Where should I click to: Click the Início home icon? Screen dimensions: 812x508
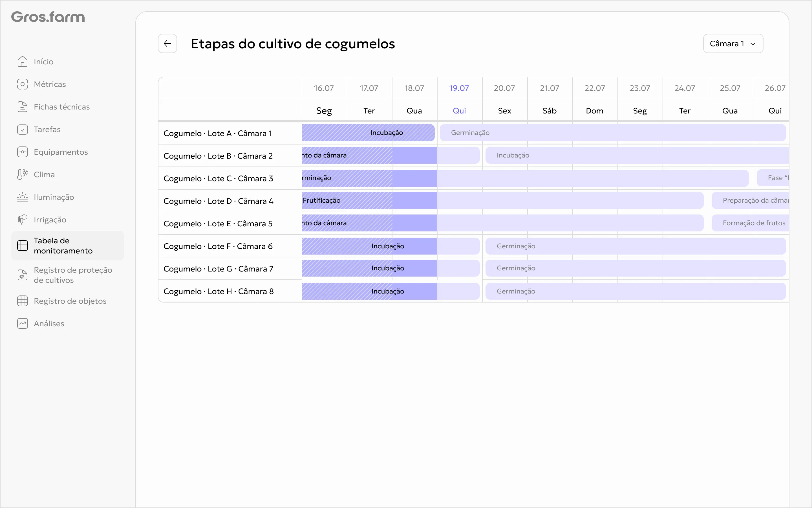pyautogui.click(x=23, y=62)
